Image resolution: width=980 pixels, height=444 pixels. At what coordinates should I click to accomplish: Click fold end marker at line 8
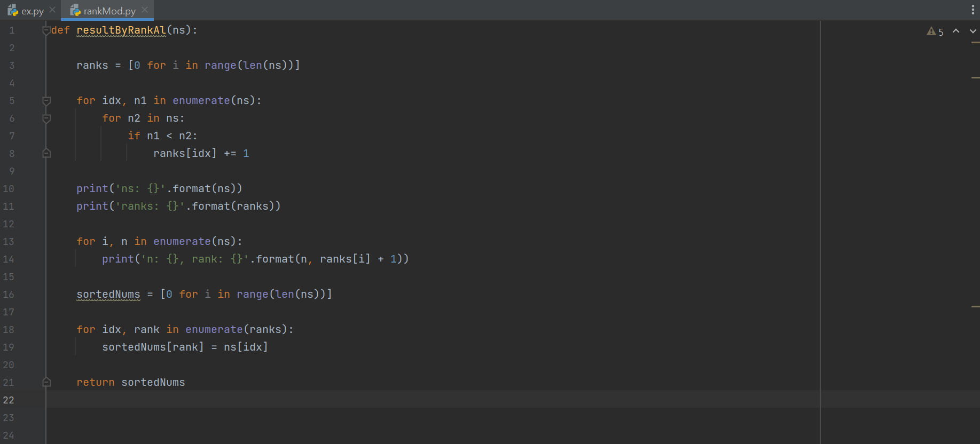(x=46, y=154)
